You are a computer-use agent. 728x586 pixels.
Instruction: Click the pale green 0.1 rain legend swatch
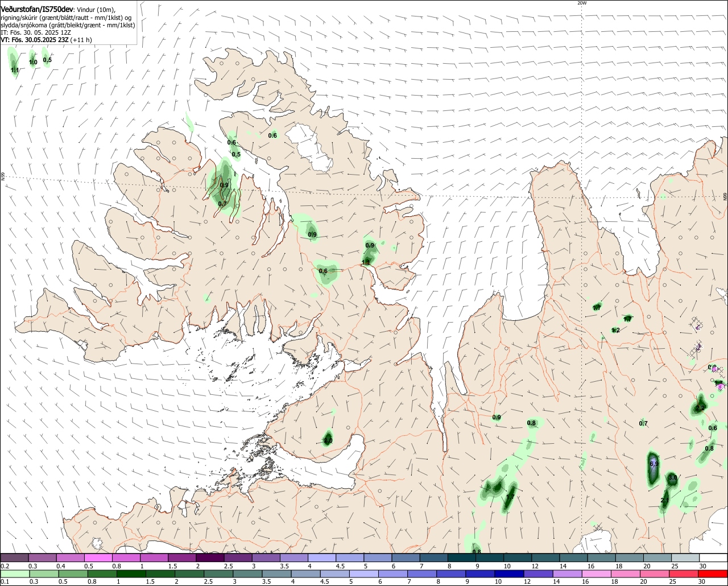[x=15, y=573]
